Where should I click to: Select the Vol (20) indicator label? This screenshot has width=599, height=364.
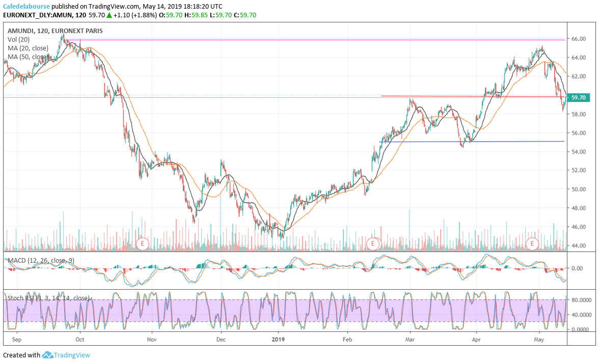18,39
